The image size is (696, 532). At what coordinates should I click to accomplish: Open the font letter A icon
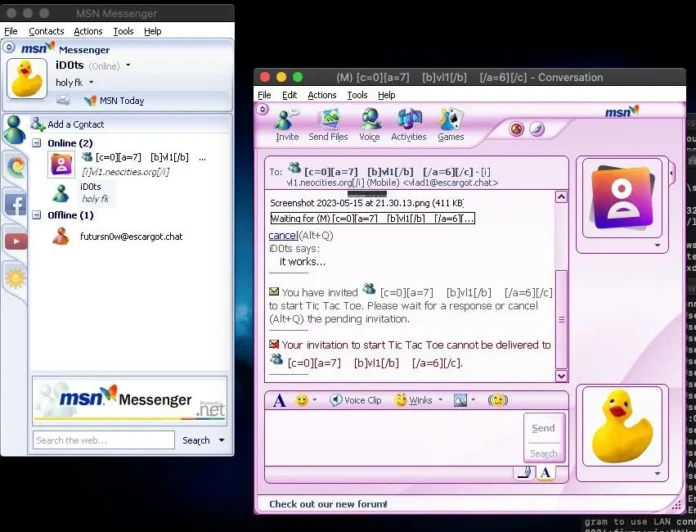click(279, 401)
